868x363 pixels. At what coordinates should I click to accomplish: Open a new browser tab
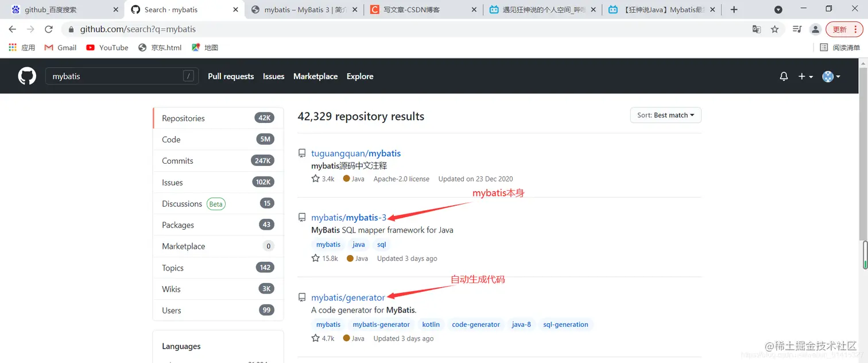pos(734,10)
